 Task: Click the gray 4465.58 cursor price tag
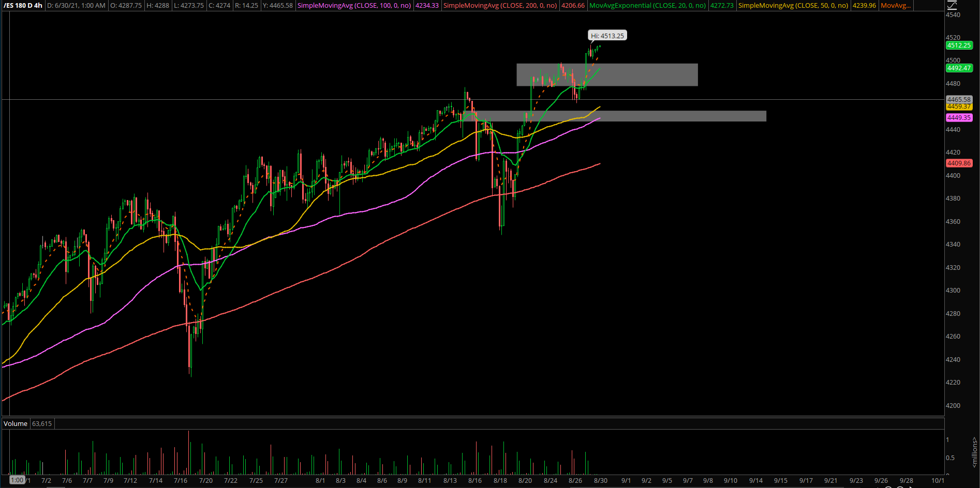[959, 99]
